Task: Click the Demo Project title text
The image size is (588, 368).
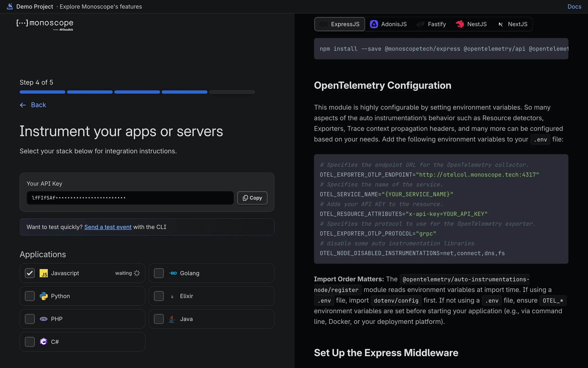Action: tap(35, 7)
